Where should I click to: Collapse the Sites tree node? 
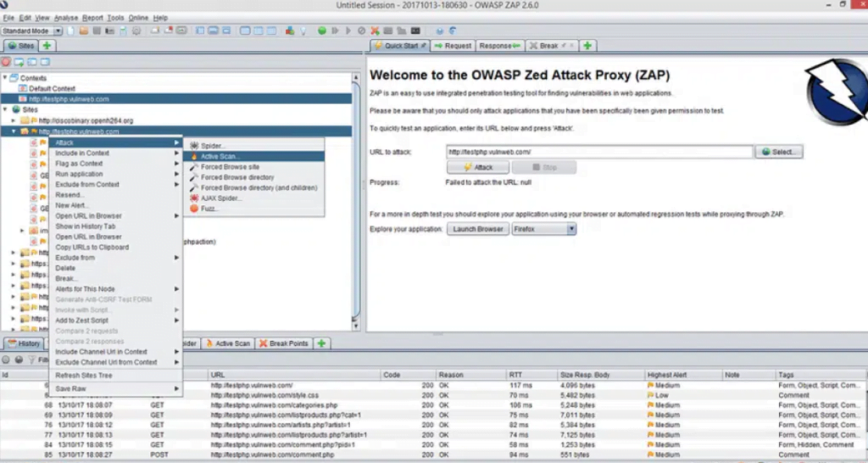[5, 109]
